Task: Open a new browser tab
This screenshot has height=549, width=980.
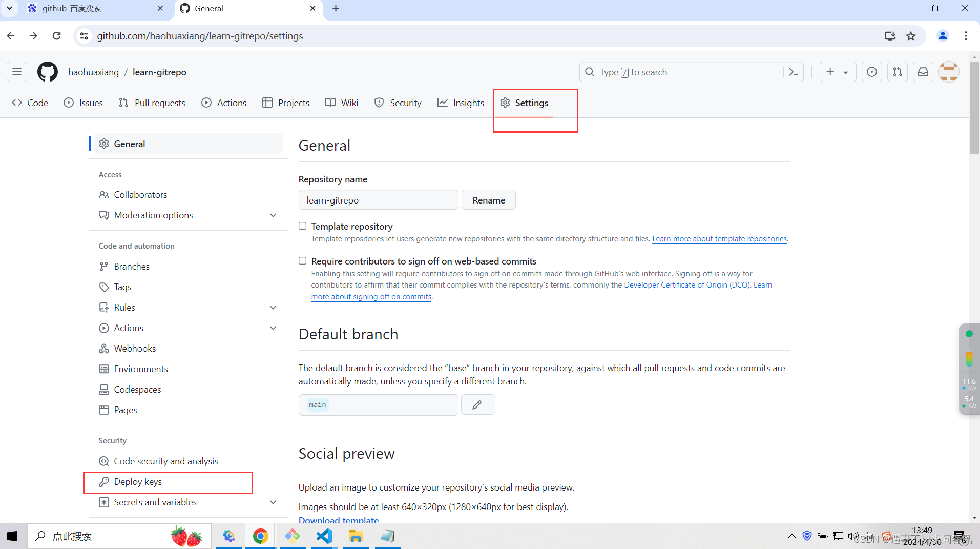Action: [x=336, y=8]
